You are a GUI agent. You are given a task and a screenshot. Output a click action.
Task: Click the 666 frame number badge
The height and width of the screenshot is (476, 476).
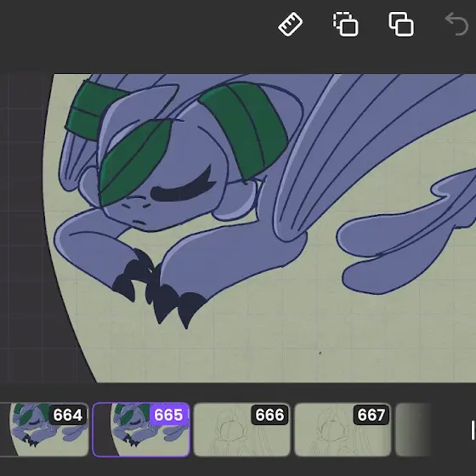269,415
